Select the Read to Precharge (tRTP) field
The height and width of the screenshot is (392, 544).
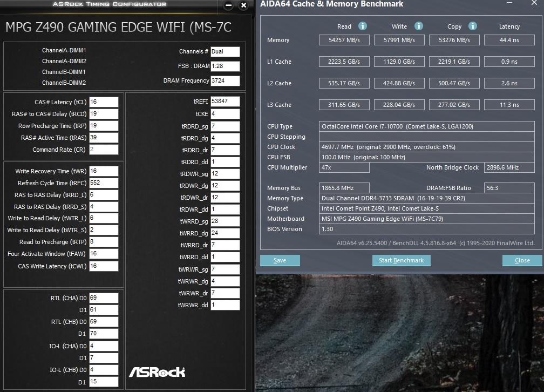[x=104, y=242]
